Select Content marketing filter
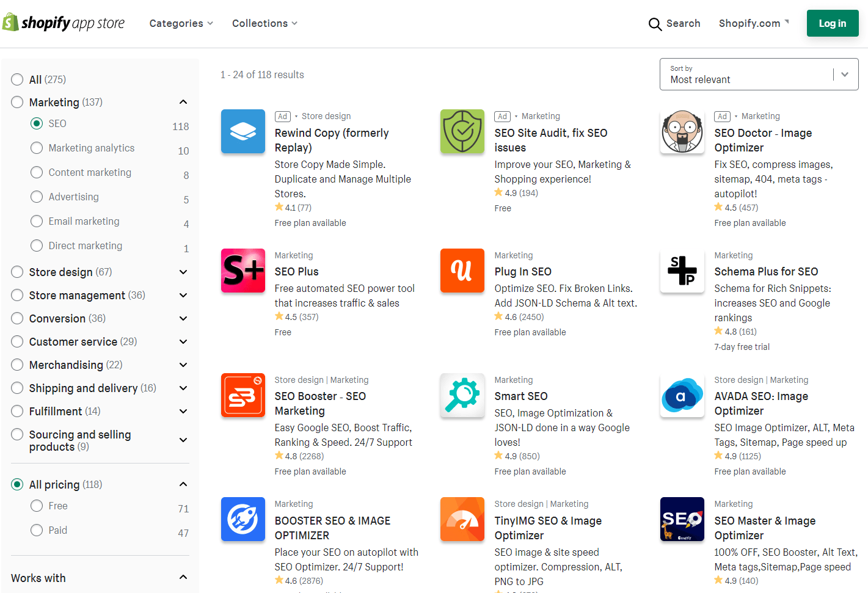Image resolution: width=868 pixels, height=593 pixels. click(x=37, y=172)
